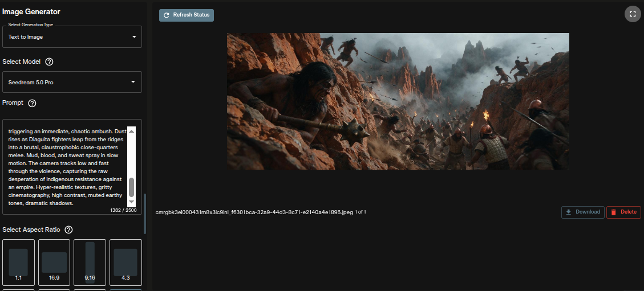This screenshot has width=644, height=291.
Task: Click the generated jpeg filename text
Action: 254,212
